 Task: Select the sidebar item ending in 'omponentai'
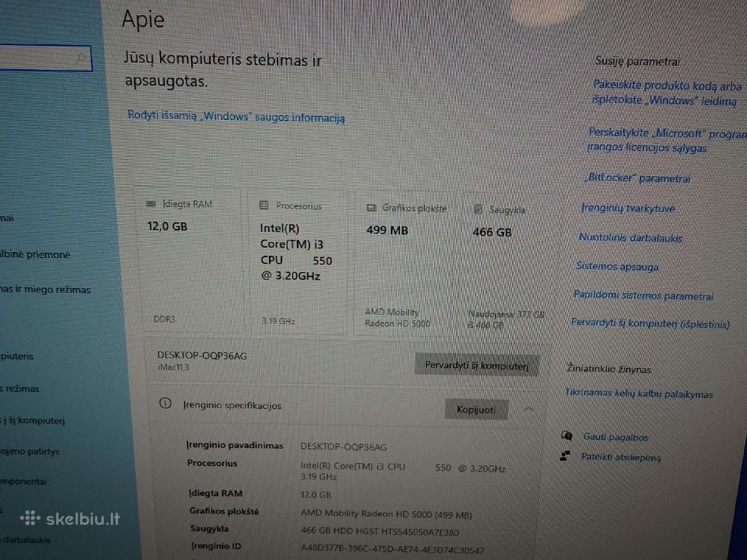(24, 482)
